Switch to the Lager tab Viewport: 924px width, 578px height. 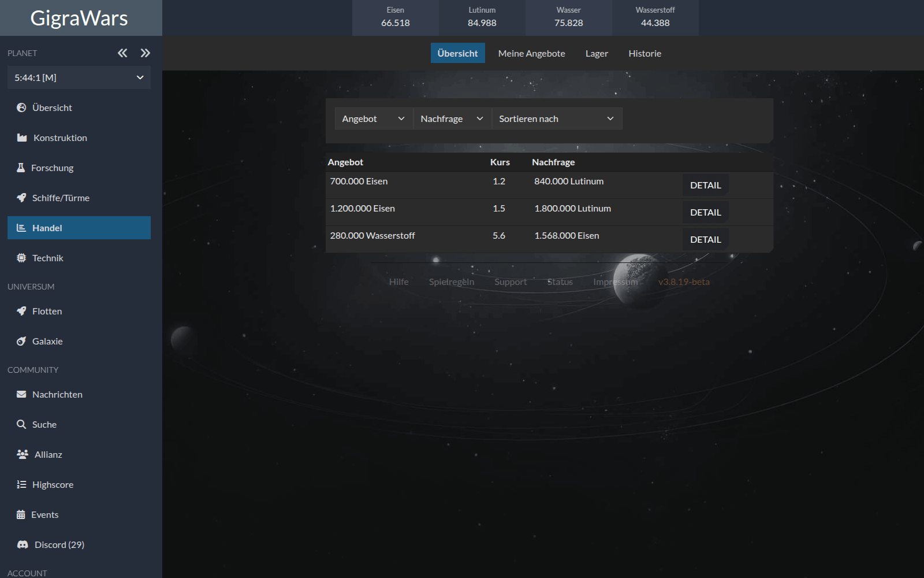pos(597,53)
